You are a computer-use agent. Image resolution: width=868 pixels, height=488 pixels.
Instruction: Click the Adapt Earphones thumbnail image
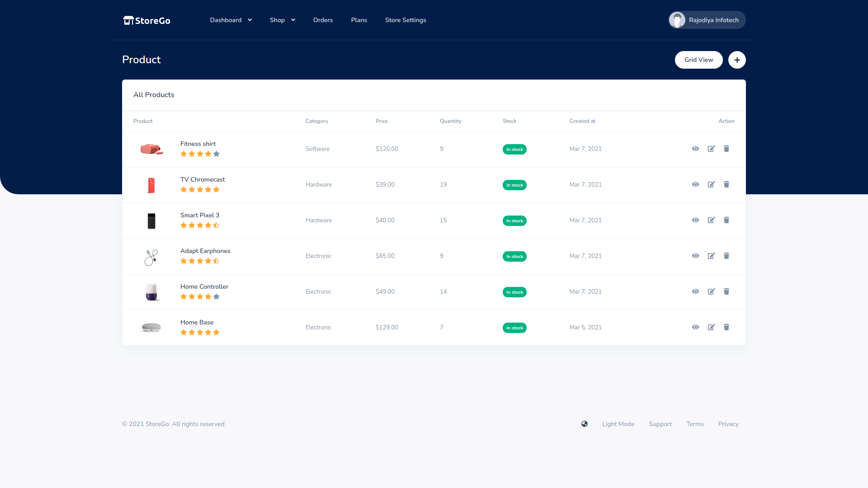click(151, 257)
